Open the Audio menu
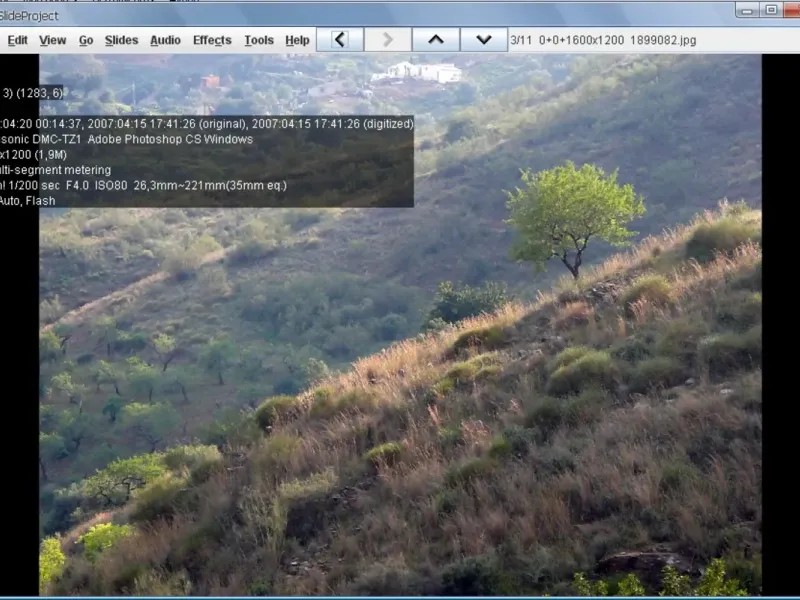Image resolution: width=800 pixels, height=600 pixels. coord(165,40)
